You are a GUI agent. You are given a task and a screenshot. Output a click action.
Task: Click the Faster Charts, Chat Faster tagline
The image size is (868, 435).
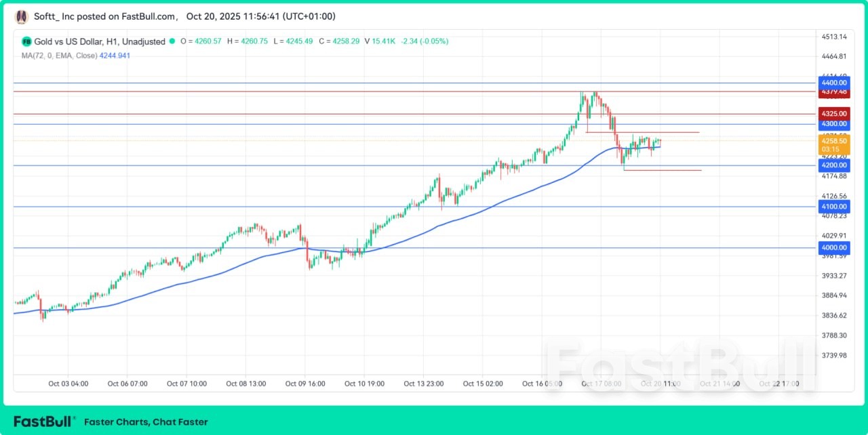(146, 421)
